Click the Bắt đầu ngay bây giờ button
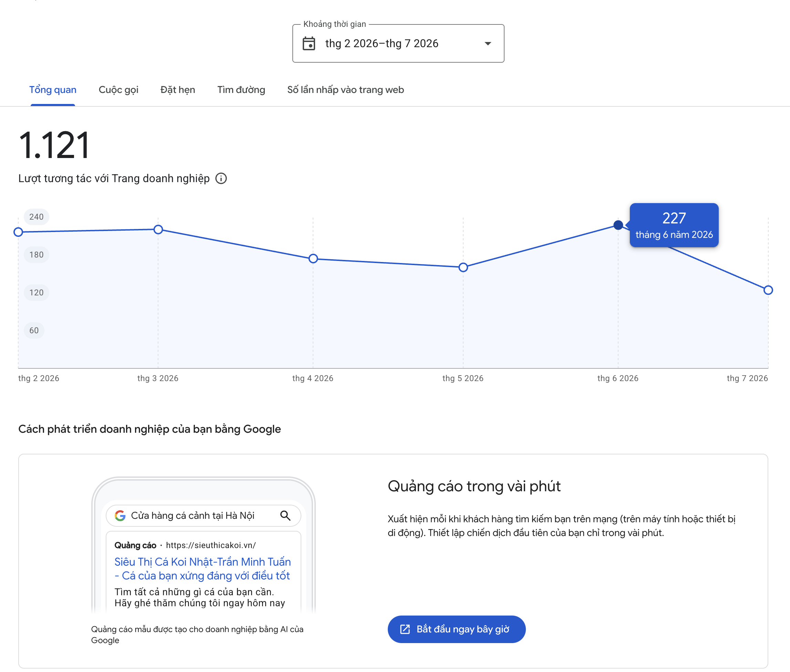 (457, 629)
